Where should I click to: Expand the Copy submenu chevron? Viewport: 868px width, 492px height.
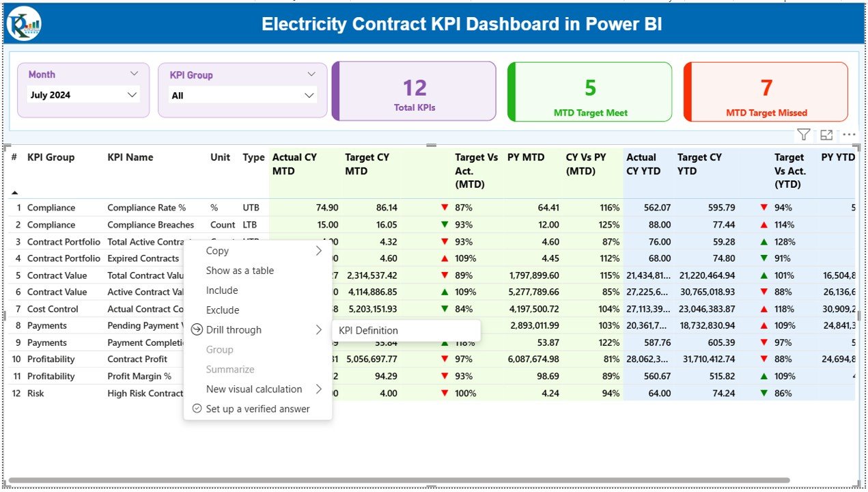pyautogui.click(x=318, y=250)
